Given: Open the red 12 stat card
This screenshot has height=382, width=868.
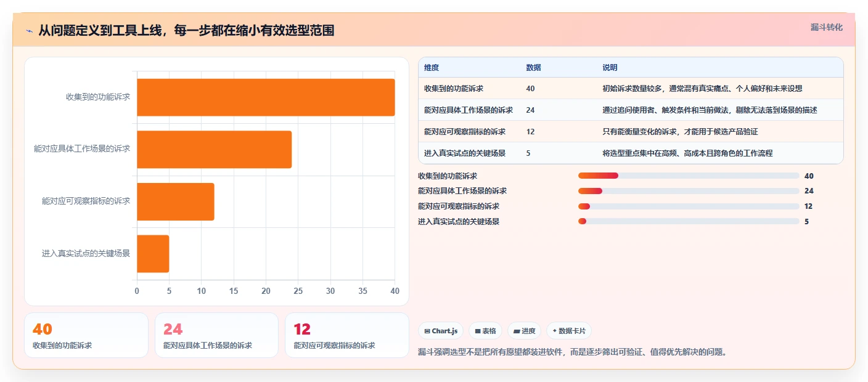Looking at the screenshot, I should click(x=347, y=335).
